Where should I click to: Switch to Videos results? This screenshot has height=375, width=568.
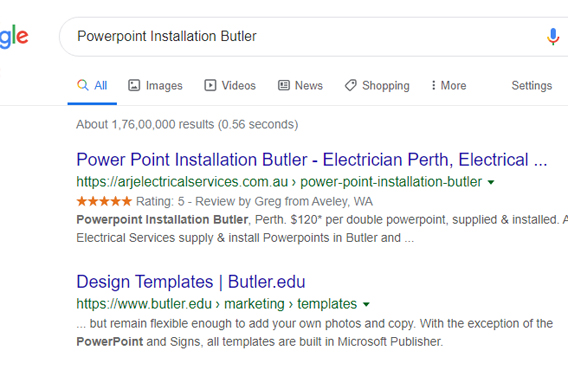230,86
